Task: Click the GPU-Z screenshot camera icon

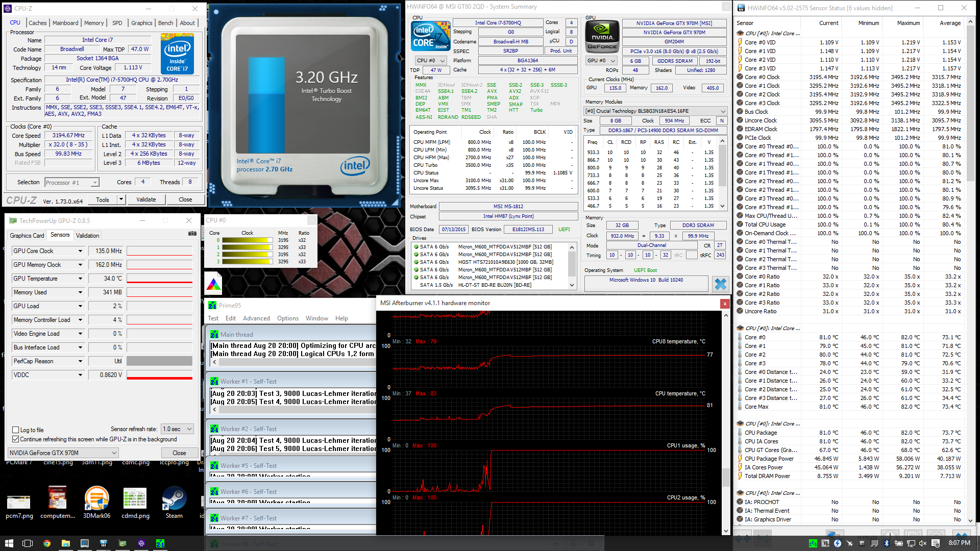Action: coord(192,234)
